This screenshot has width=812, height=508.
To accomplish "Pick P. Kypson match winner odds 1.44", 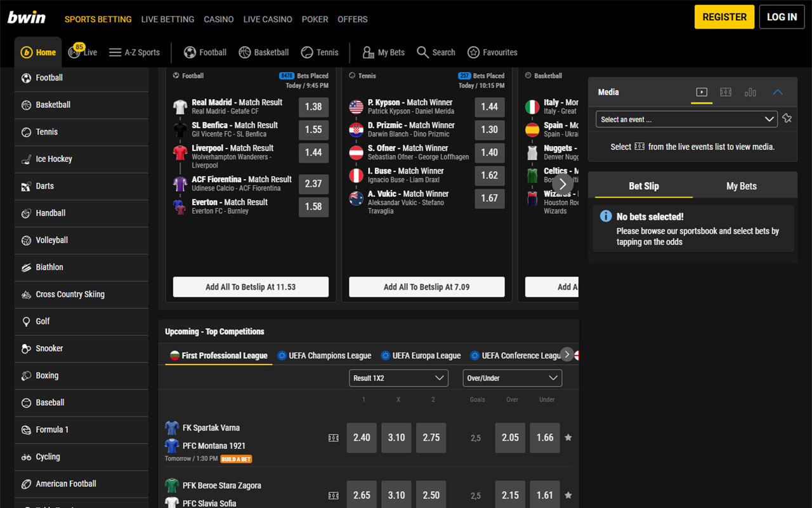I will click(490, 107).
